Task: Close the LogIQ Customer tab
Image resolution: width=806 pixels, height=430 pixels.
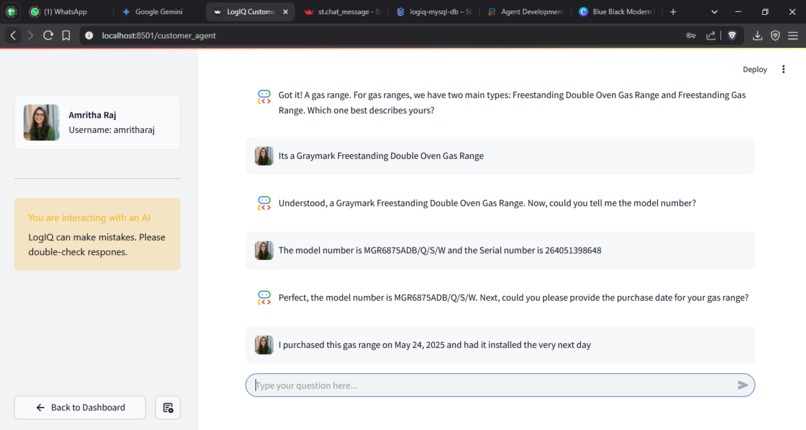Action: point(285,11)
